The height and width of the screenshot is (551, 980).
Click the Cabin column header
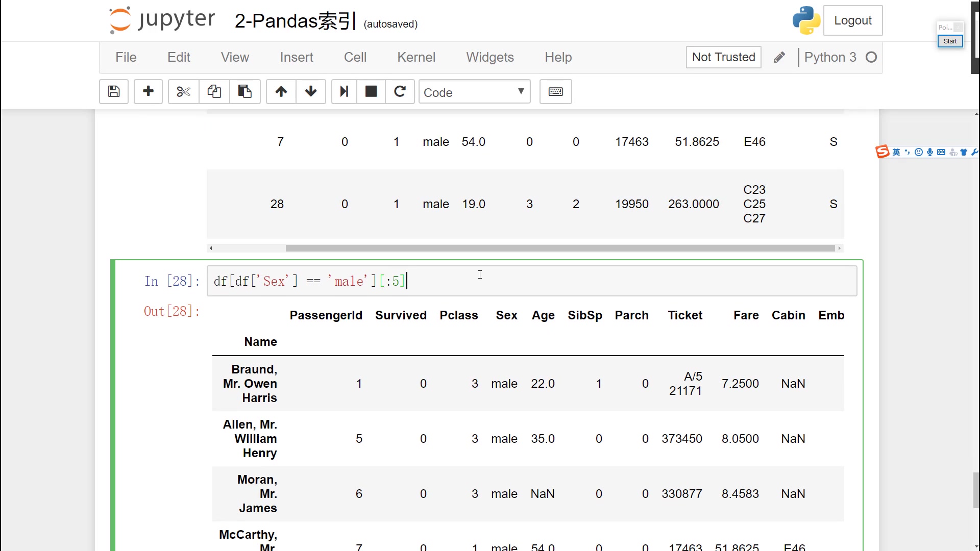coord(789,315)
